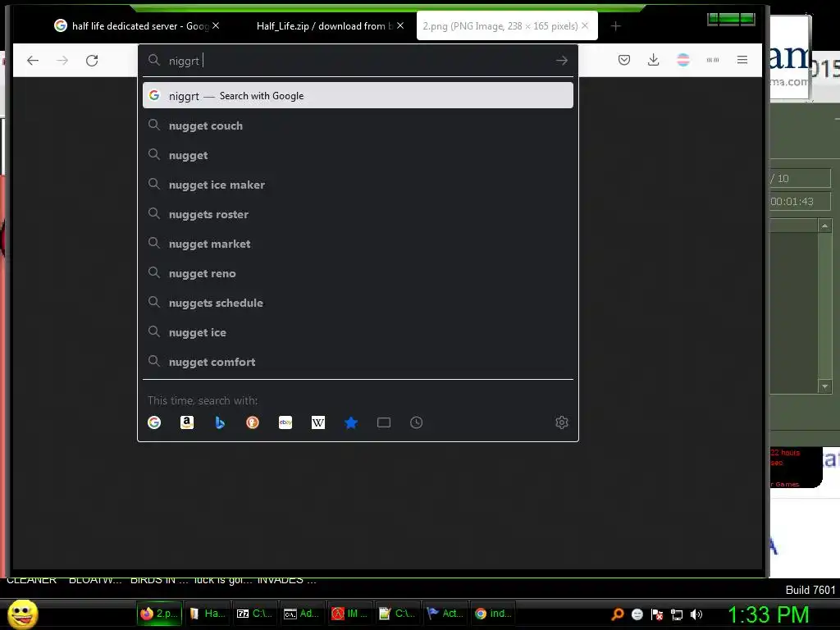Open the Chrome ind... taskbar button
This screenshot has width=840, height=630.
tap(493, 614)
